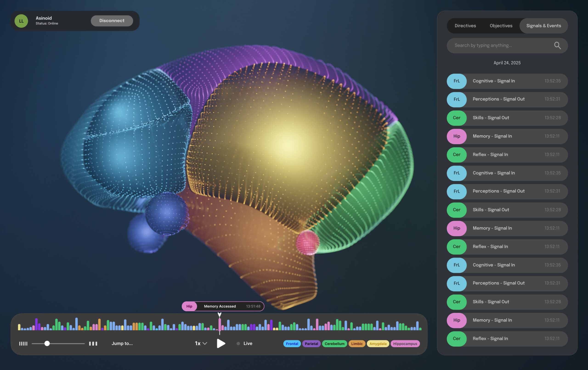Toggle the Amygdala region filter chip
Viewport: 588px width, 370px height.
coord(378,344)
